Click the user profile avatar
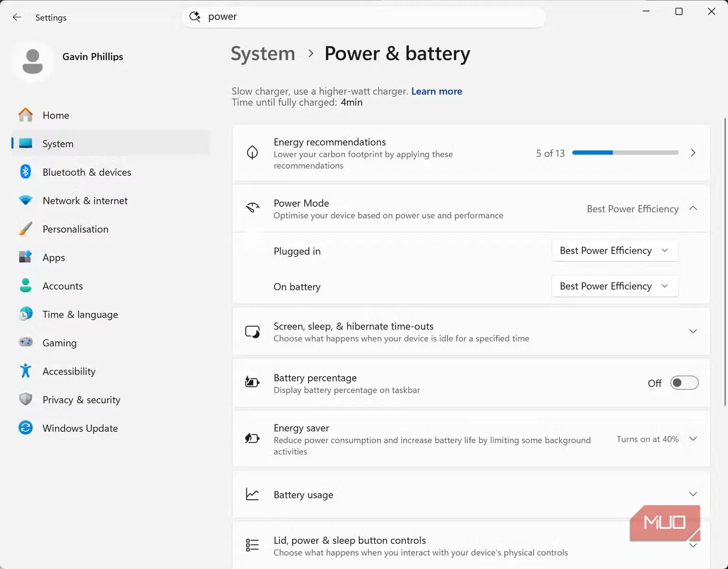Viewport: 728px width, 569px height. click(x=33, y=61)
